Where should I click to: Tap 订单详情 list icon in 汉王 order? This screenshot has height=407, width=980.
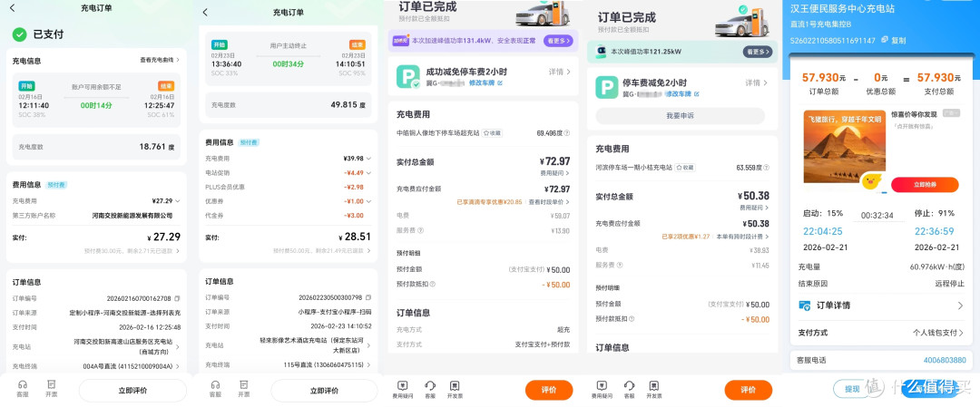[x=805, y=305]
